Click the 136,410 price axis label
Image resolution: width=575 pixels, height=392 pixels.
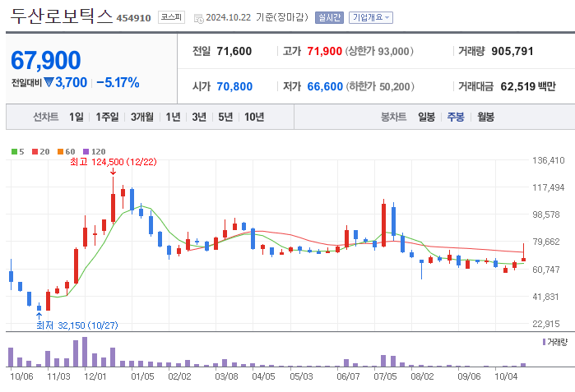click(x=549, y=160)
